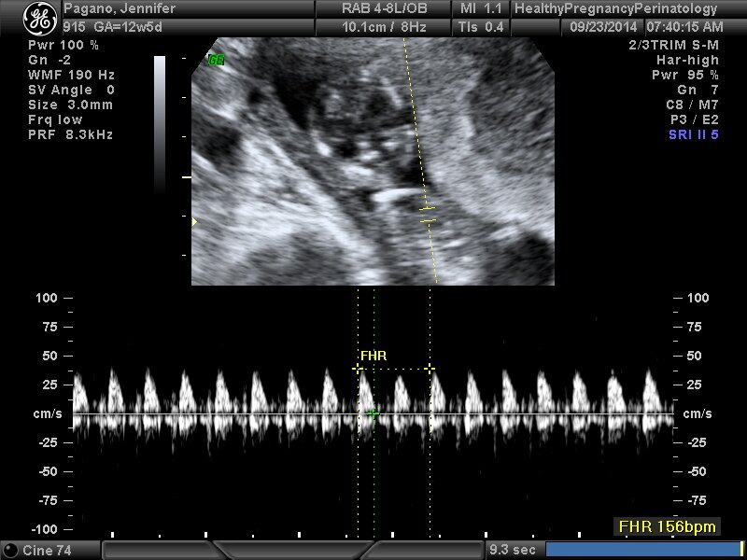This screenshot has height=560, width=747.
Task: Click the PRF 8.3kHz parameter
Action: 71,134
